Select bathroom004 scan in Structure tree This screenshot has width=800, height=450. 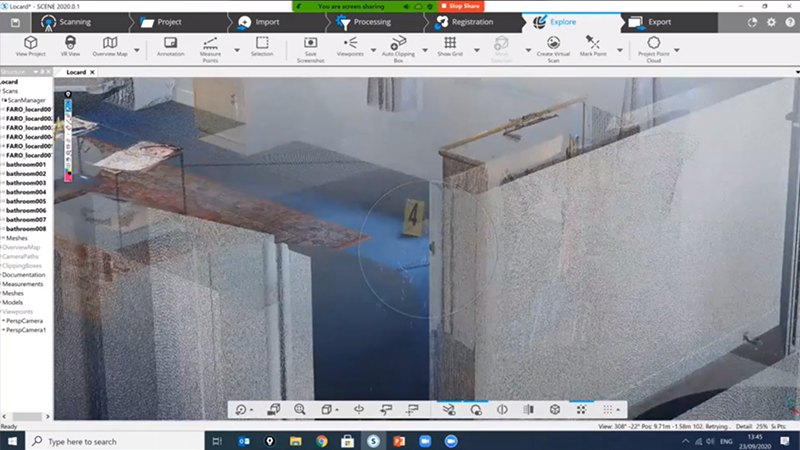26,192
